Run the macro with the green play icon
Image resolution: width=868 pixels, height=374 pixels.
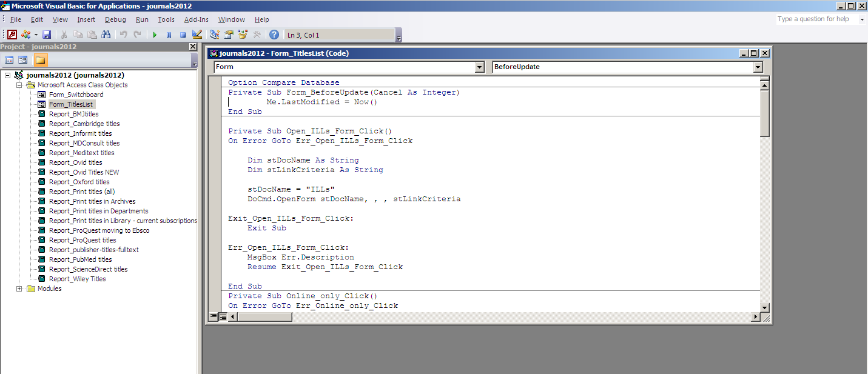click(155, 35)
